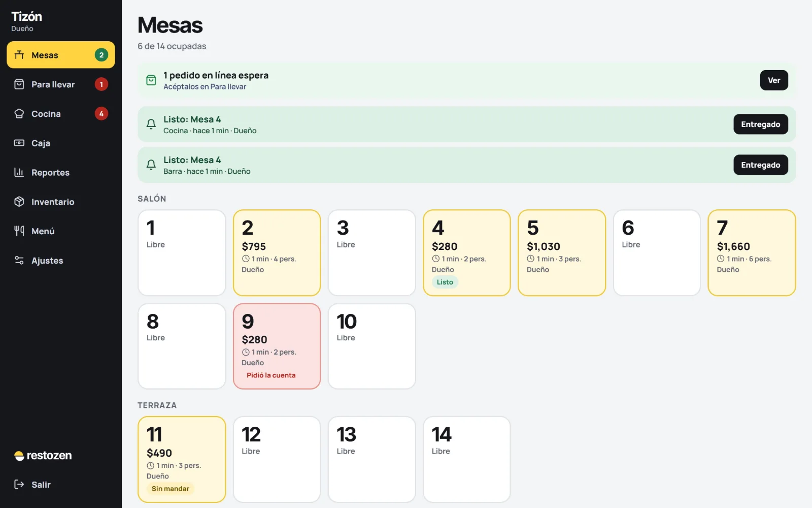Image resolution: width=812 pixels, height=508 pixels.
Task: Open table 4 marked Listo
Action: (x=467, y=253)
